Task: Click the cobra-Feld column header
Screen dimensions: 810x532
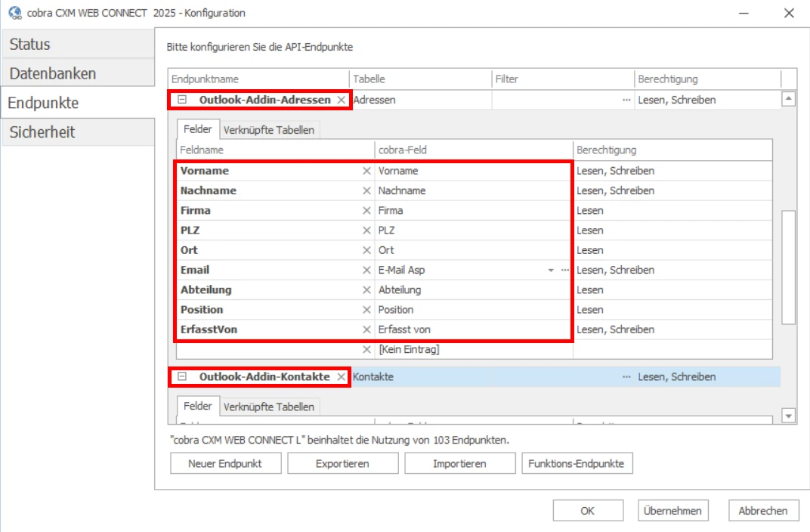Action: (x=474, y=150)
